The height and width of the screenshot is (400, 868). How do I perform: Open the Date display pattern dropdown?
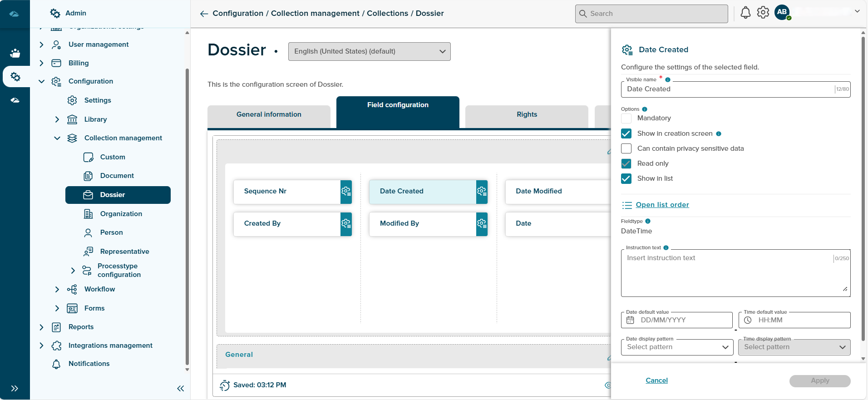point(676,347)
